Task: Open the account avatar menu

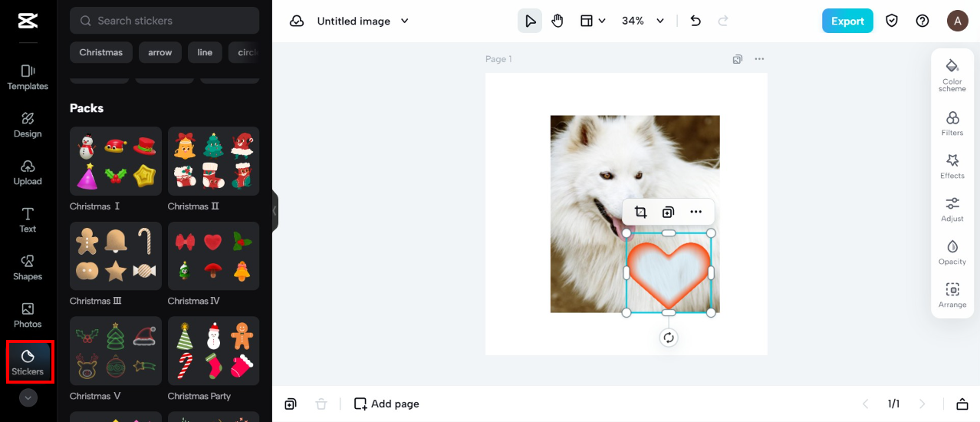Action: click(957, 21)
